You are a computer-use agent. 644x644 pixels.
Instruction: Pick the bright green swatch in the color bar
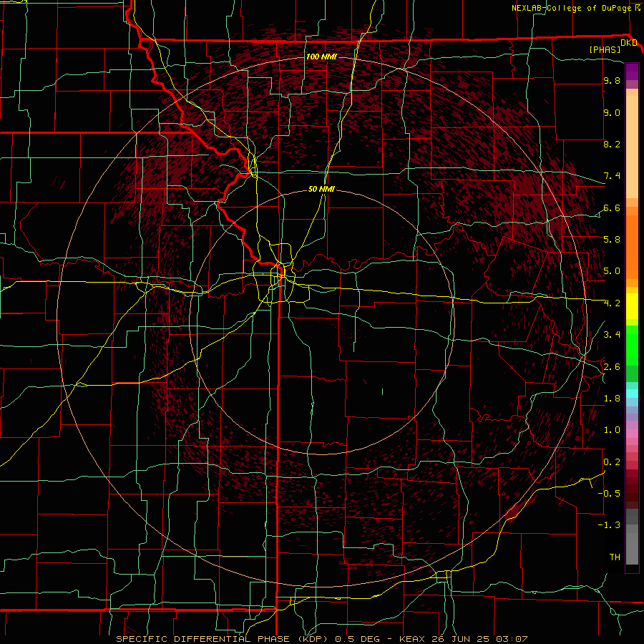click(632, 345)
